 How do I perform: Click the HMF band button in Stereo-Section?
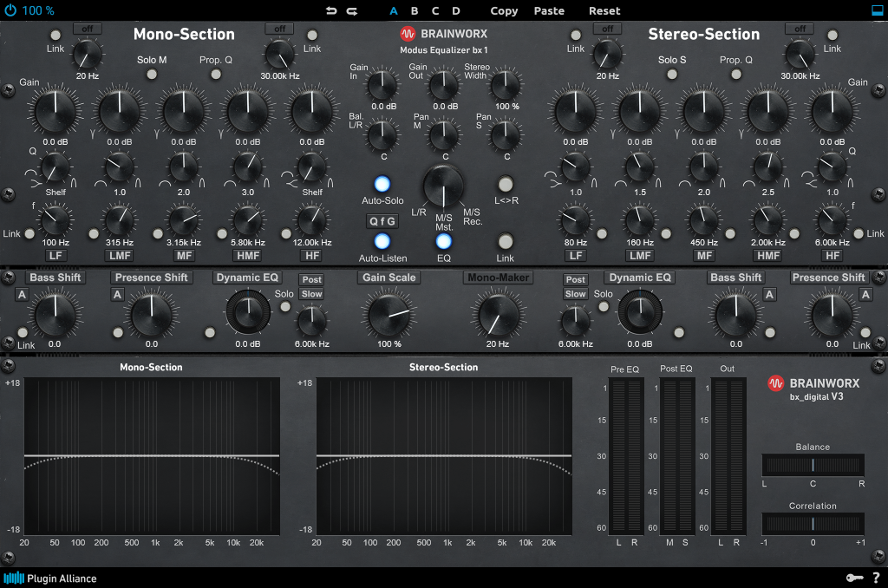[768, 256]
